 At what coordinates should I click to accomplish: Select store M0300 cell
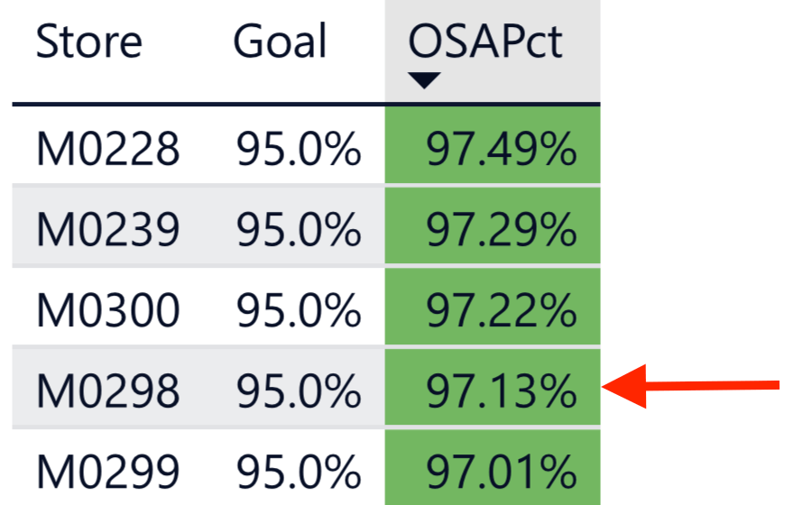pos(107,311)
